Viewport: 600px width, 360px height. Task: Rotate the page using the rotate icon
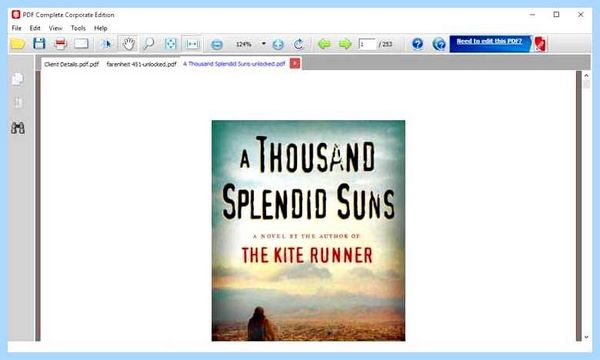[299, 44]
